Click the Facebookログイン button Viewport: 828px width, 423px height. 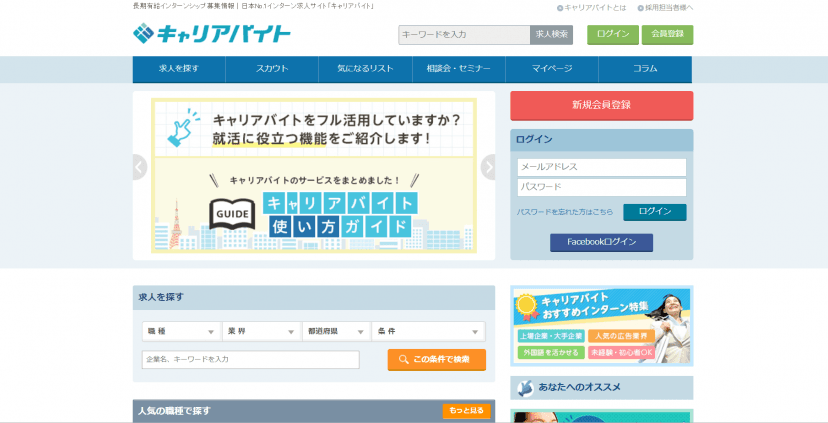tap(601, 242)
